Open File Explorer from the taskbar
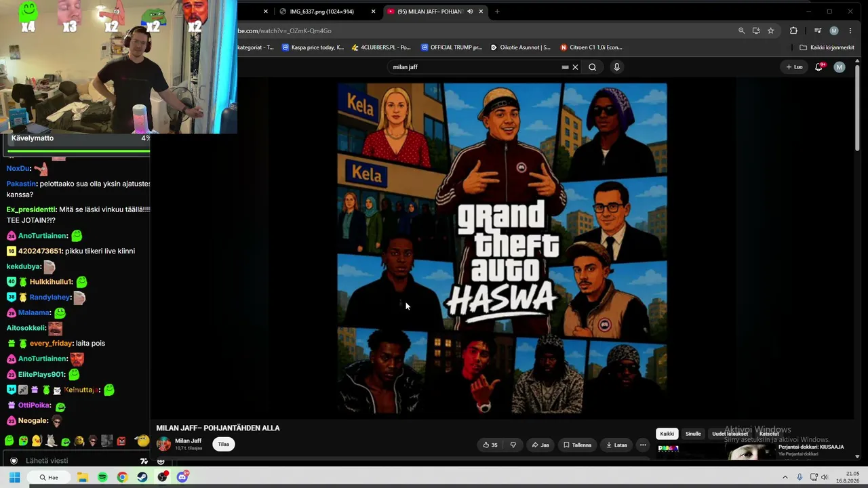 point(82,477)
